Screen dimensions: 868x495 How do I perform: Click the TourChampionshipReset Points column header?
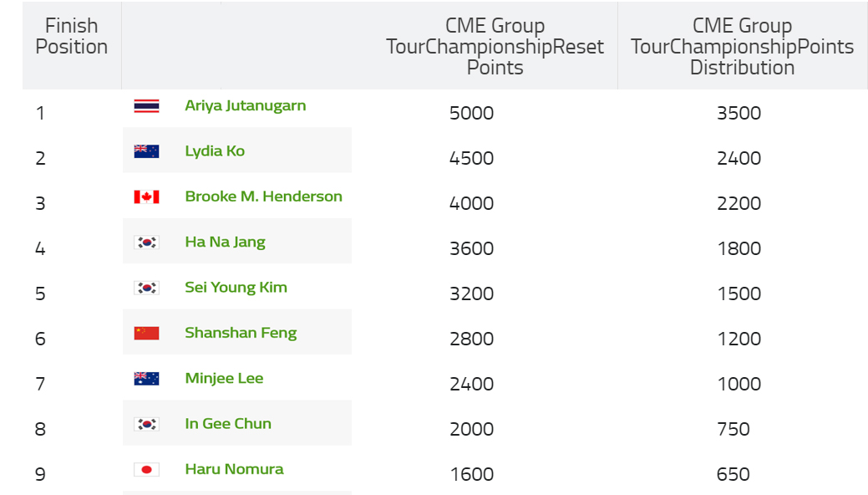[x=495, y=47]
